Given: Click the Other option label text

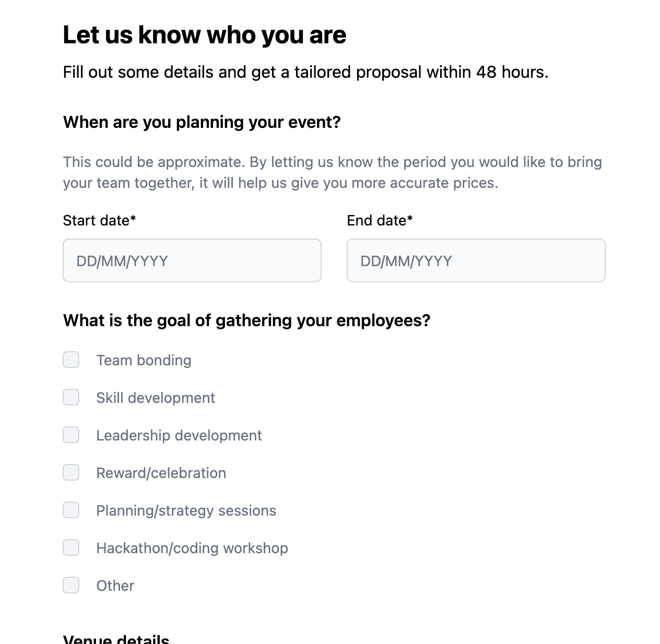Looking at the screenshot, I should (115, 586).
